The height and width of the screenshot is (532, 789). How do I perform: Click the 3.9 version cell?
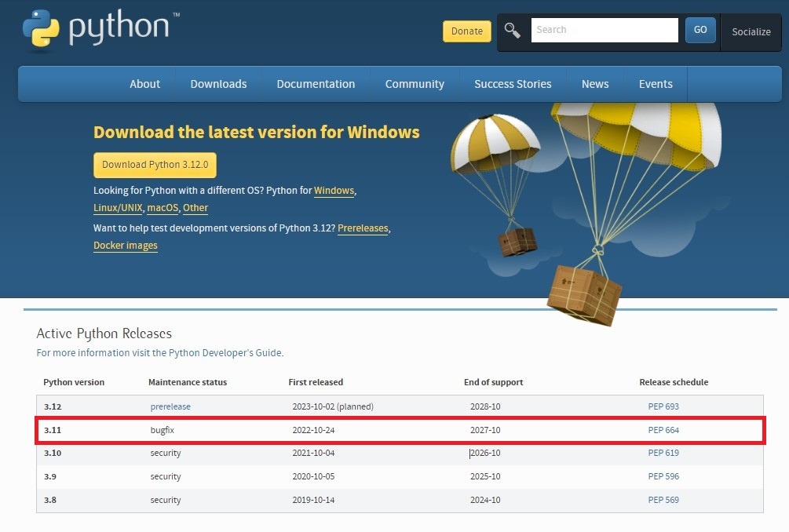click(49, 476)
